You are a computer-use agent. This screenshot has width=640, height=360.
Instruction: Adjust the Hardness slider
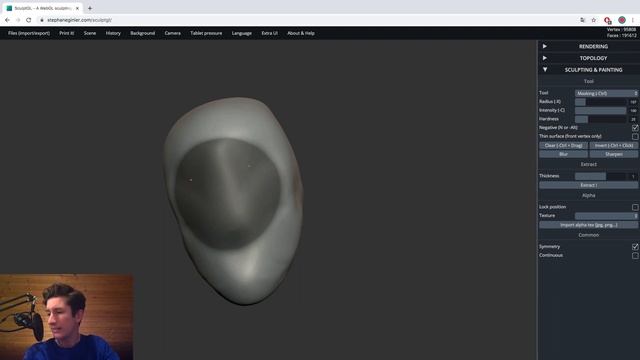600,119
